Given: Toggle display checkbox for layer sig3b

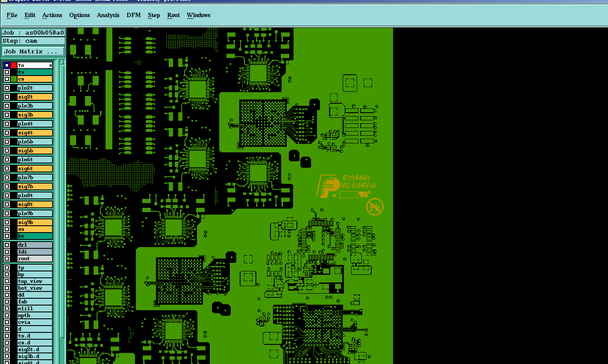Looking at the screenshot, I should [x=7, y=115].
